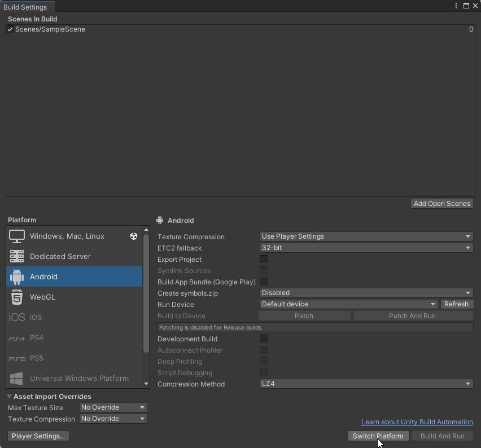Uncheck the Scenes/SampleScene checkbox
Screen dimensions: 481x448
(x=10, y=29)
